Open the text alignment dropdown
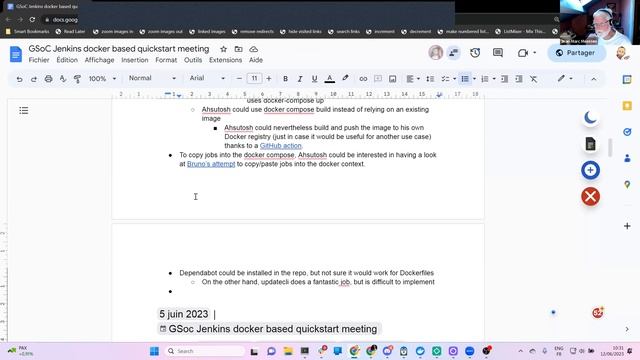Viewport: 640px width, 360px height. tap(413, 79)
